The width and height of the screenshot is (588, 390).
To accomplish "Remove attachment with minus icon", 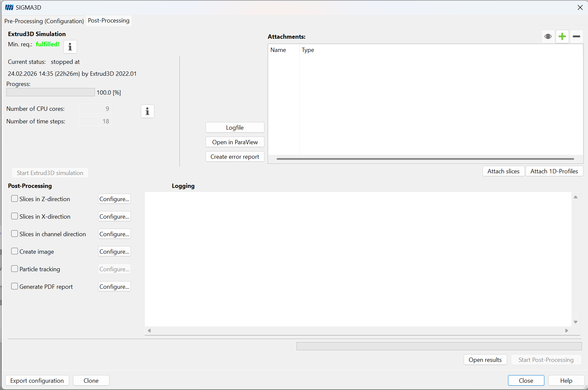I will [576, 36].
